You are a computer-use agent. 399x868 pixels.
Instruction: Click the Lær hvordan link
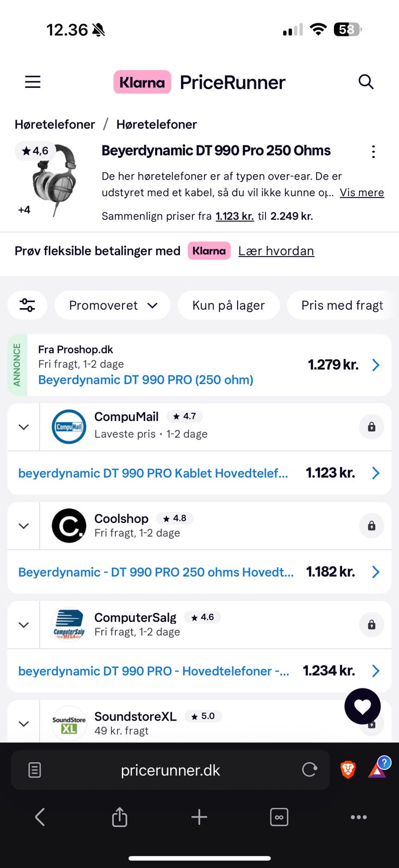[x=276, y=251]
